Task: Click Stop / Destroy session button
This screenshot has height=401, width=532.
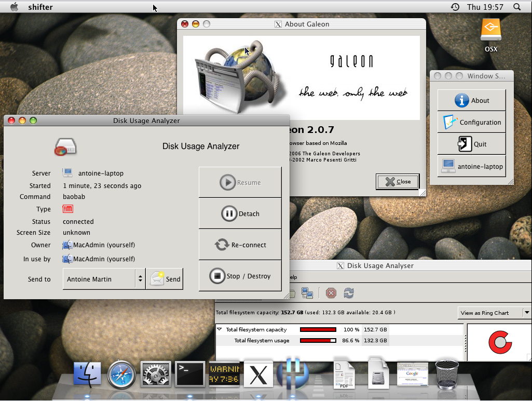Action: tap(240, 276)
